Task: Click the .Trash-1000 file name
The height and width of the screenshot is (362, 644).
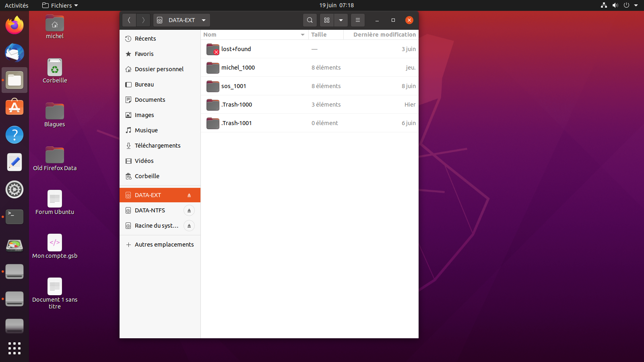Action: click(x=237, y=105)
